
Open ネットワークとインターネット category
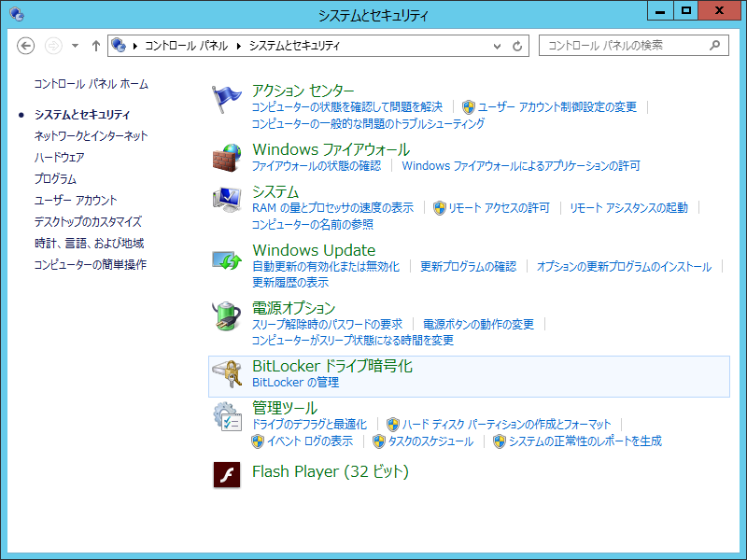(x=91, y=136)
